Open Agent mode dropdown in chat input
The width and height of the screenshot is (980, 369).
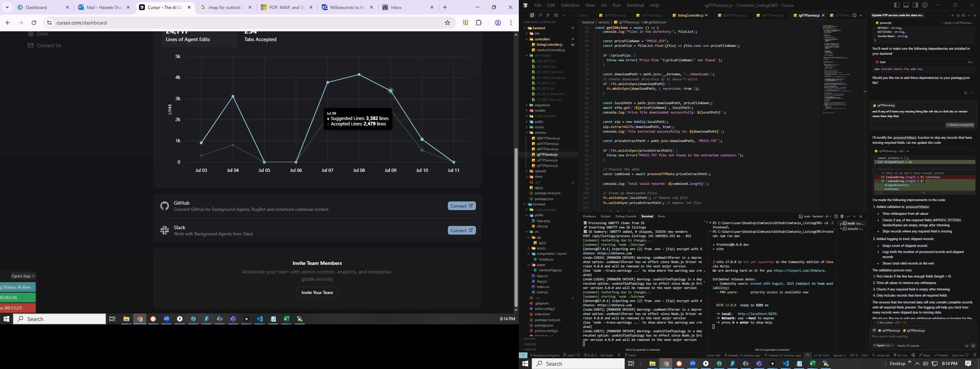(883, 346)
